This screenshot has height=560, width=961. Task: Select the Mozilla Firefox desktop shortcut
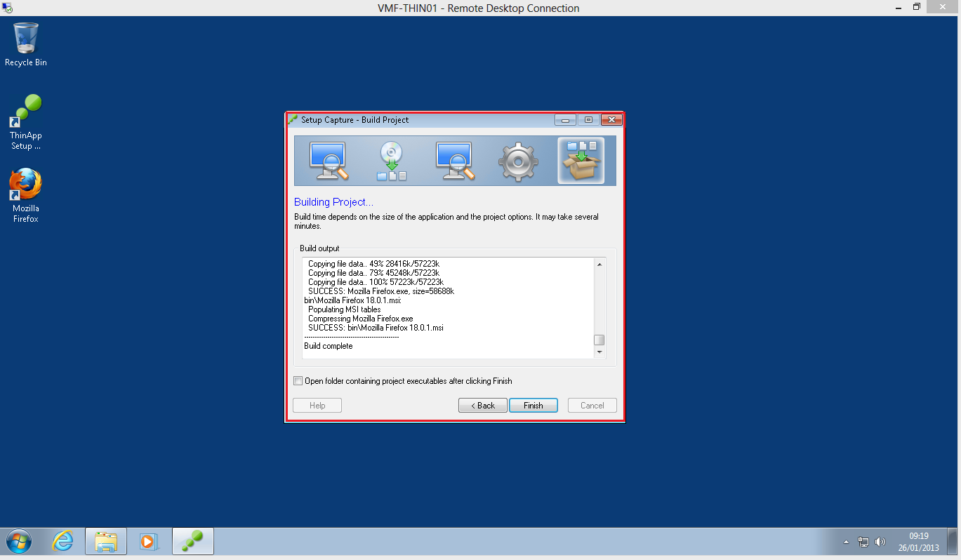26,194
